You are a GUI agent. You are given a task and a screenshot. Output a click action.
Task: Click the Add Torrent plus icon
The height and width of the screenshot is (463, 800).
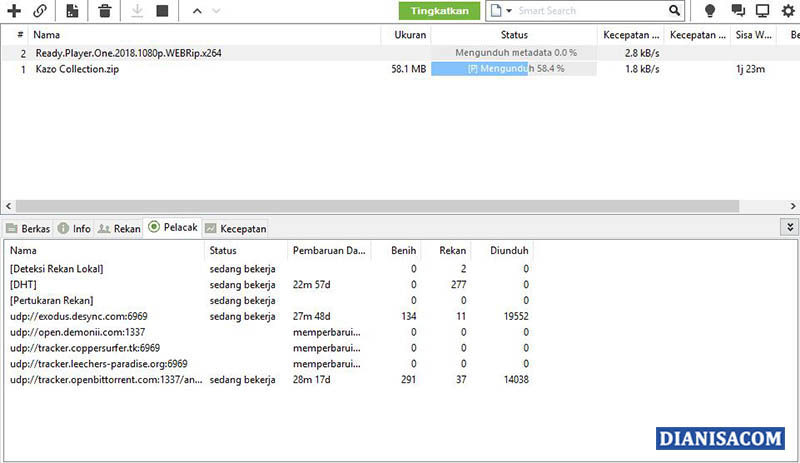pyautogui.click(x=14, y=11)
